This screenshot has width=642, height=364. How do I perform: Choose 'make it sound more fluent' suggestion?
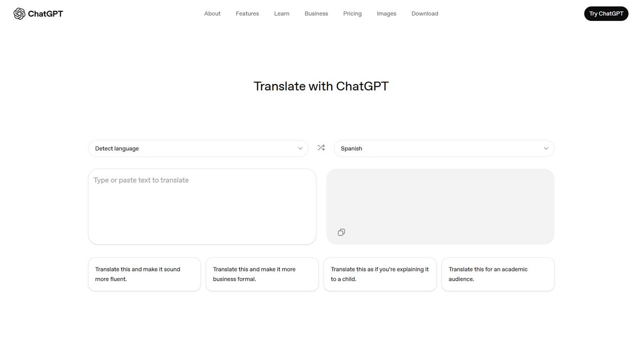click(144, 274)
